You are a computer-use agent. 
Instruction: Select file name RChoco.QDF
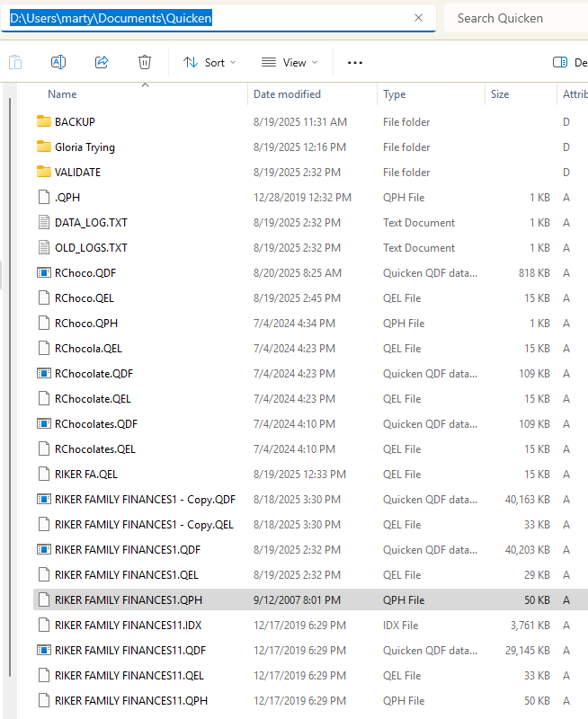point(85,273)
